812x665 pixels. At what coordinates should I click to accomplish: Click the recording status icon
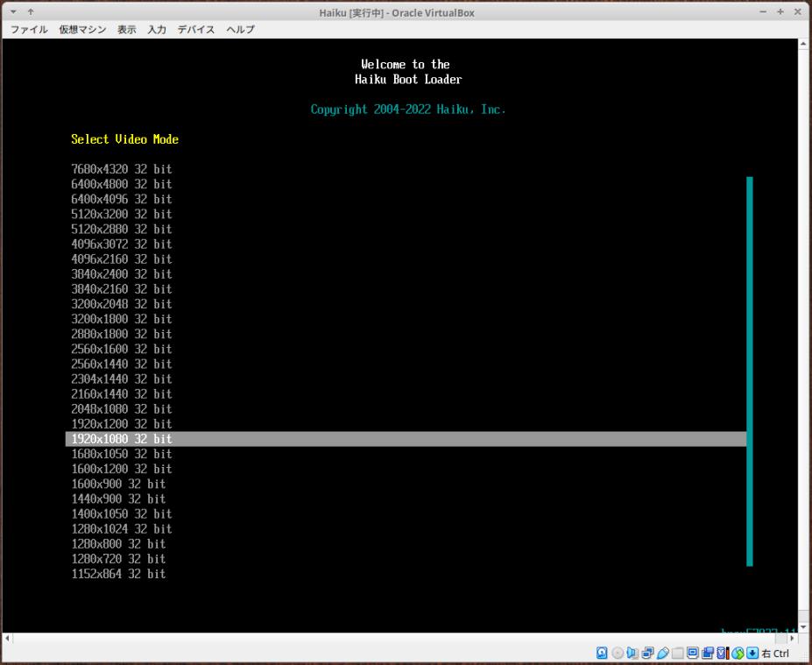click(708, 653)
